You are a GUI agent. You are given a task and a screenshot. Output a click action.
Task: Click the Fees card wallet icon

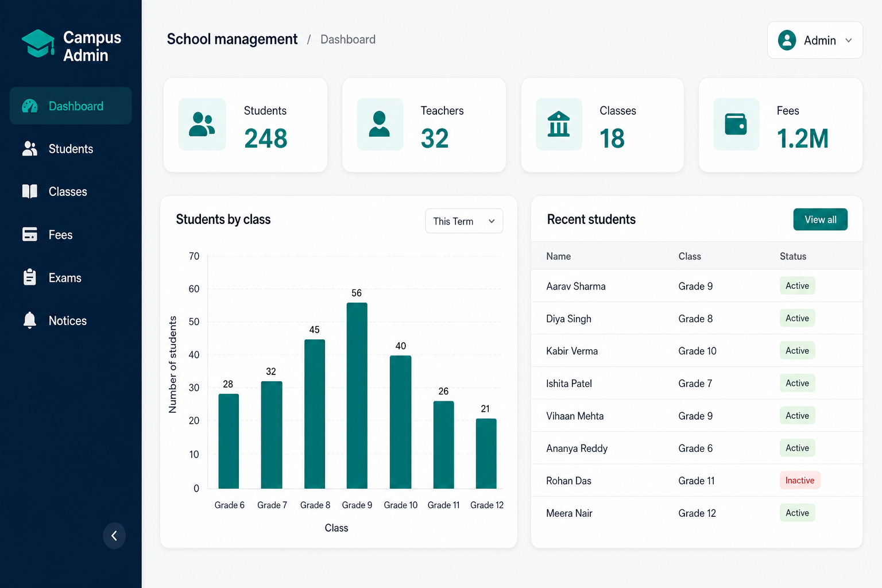(736, 124)
